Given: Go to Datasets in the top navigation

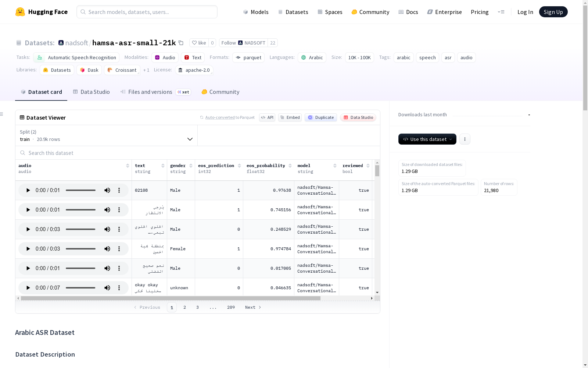Looking at the screenshot, I should click(293, 12).
